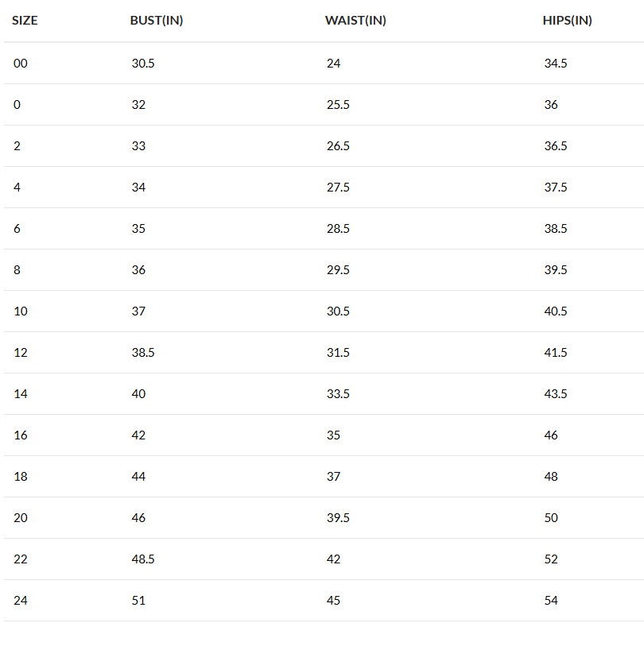Select bust value 30.5 for size 00
The height and width of the screenshot is (646, 644).
tap(143, 64)
